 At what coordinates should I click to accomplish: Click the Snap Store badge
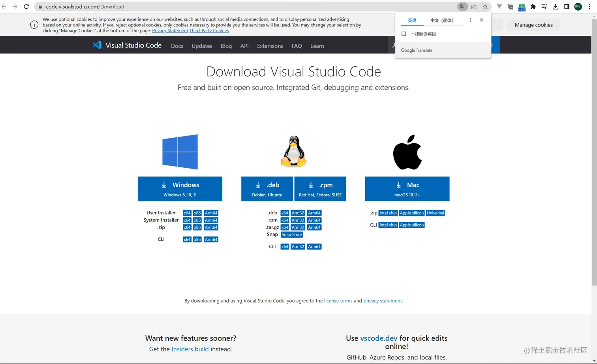coord(292,235)
